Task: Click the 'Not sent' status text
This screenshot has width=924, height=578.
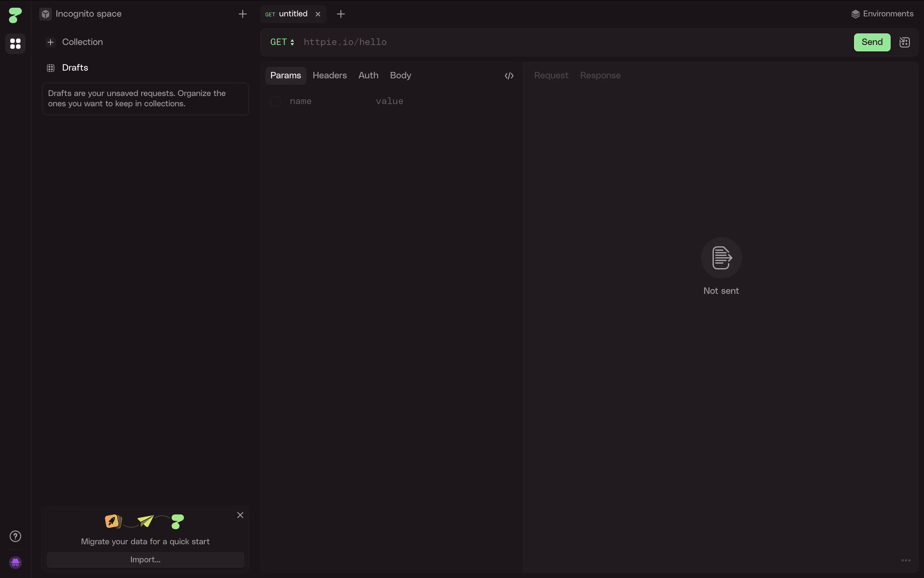Action: click(721, 291)
